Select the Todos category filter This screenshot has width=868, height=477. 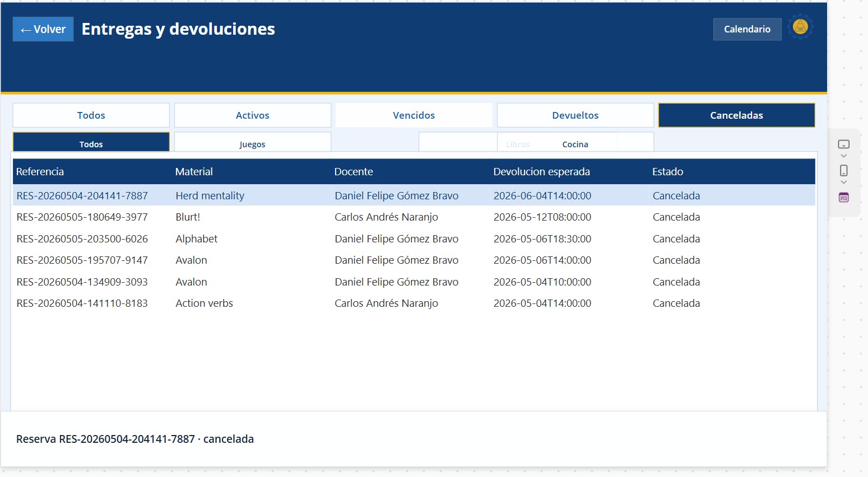click(91, 142)
